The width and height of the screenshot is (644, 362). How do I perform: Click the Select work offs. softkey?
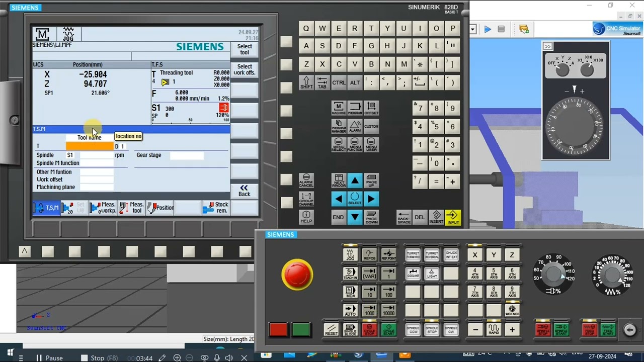coord(245,69)
